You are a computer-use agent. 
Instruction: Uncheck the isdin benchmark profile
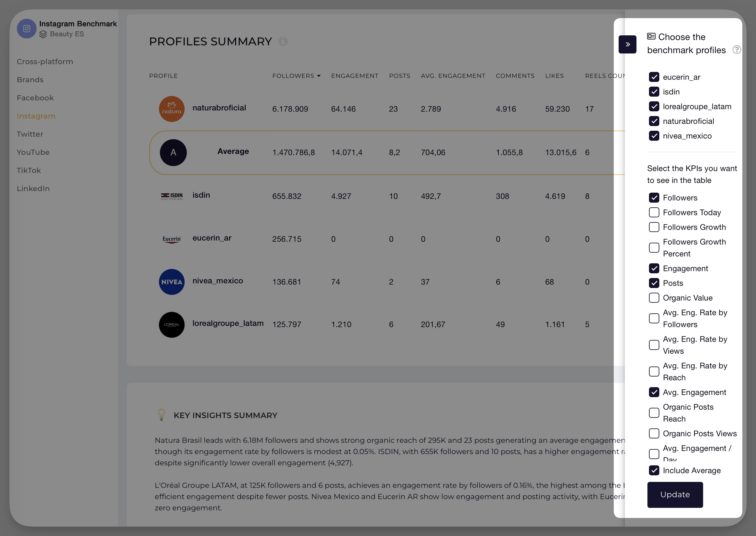(654, 92)
